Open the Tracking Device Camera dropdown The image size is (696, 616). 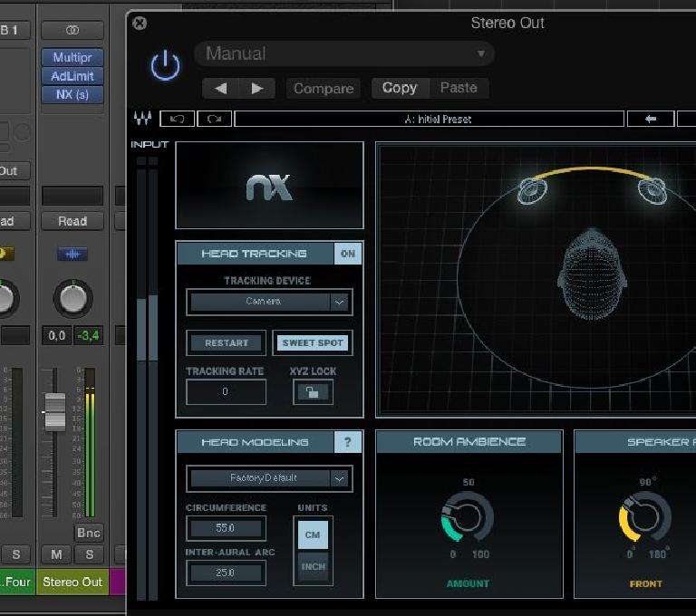tap(269, 302)
